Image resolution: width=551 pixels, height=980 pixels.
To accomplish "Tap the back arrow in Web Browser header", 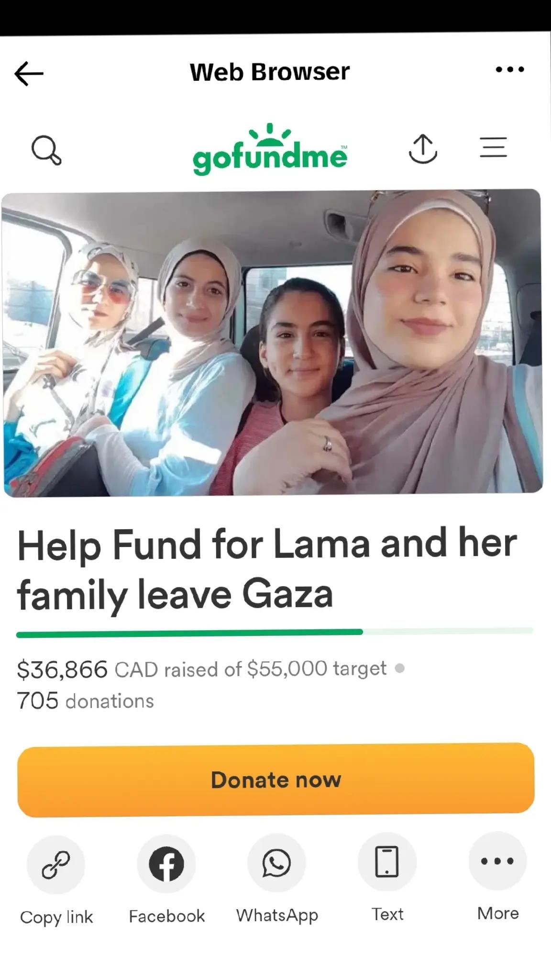I will [29, 74].
